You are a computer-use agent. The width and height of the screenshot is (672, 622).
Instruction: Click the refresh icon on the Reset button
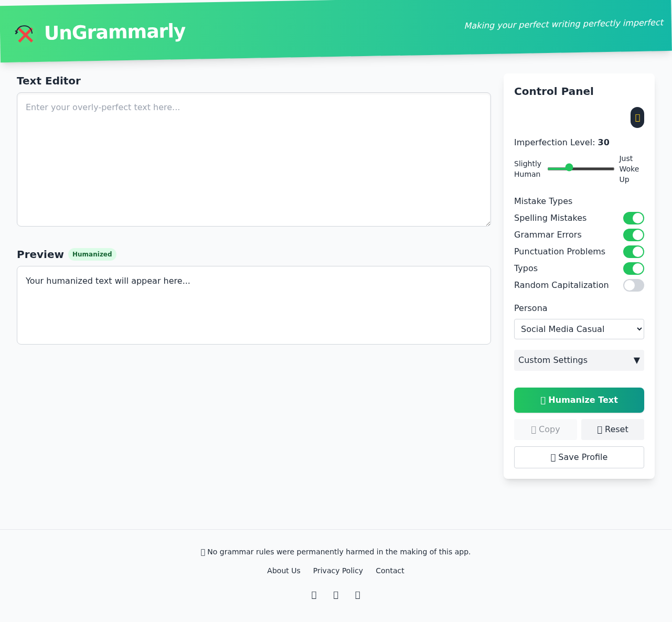tap(600, 430)
